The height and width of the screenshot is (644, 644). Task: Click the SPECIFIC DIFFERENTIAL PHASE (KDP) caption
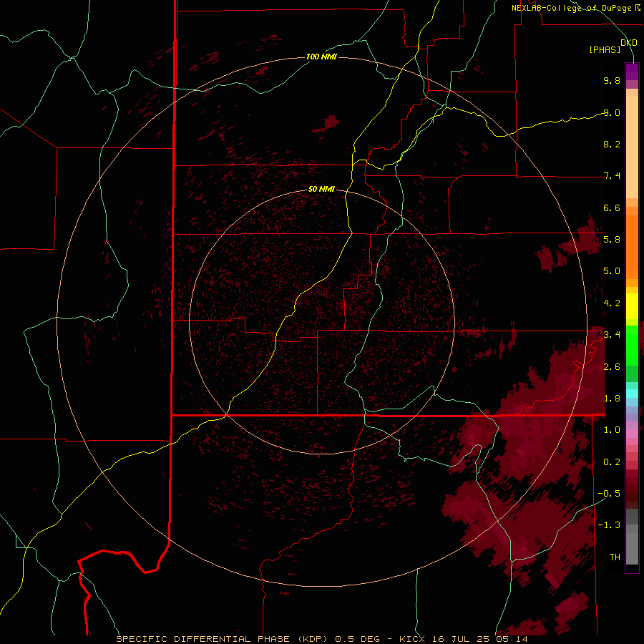click(x=222, y=639)
